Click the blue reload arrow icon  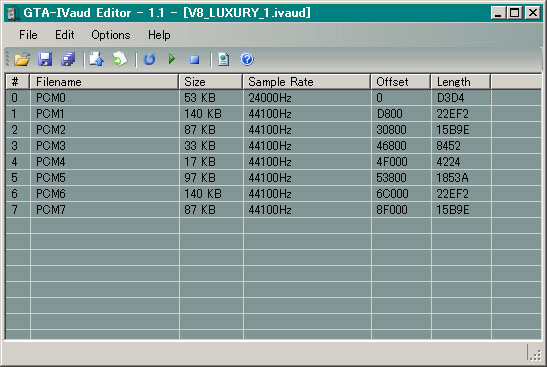[x=149, y=59]
